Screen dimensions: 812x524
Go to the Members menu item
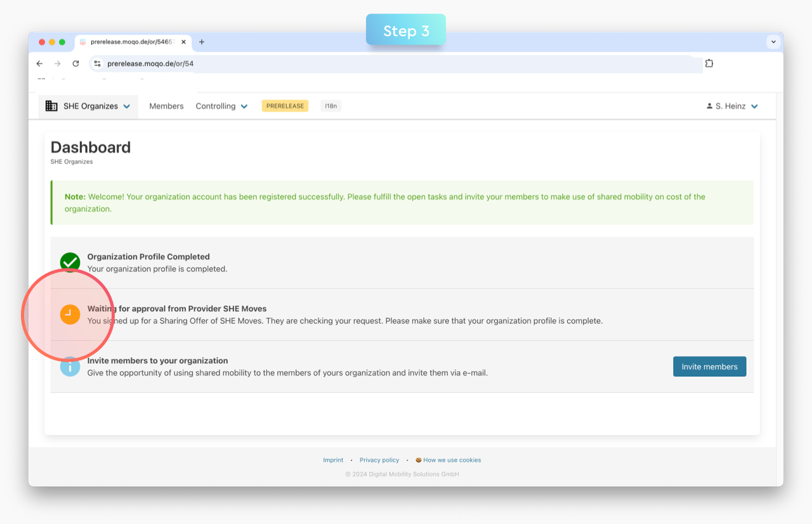(x=166, y=106)
